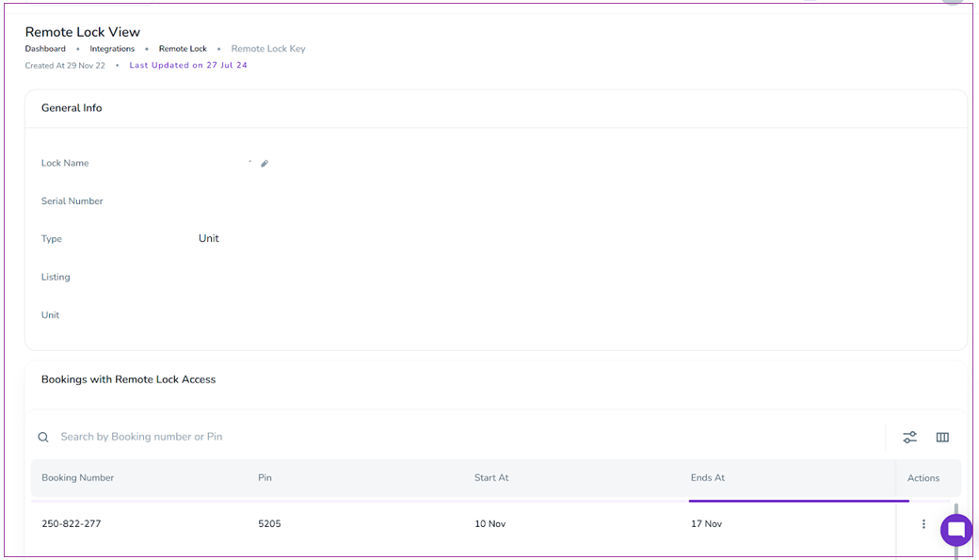Open the Remote Lock breadcrumb link
Image resolution: width=979 pixels, height=560 pixels.
click(183, 49)
